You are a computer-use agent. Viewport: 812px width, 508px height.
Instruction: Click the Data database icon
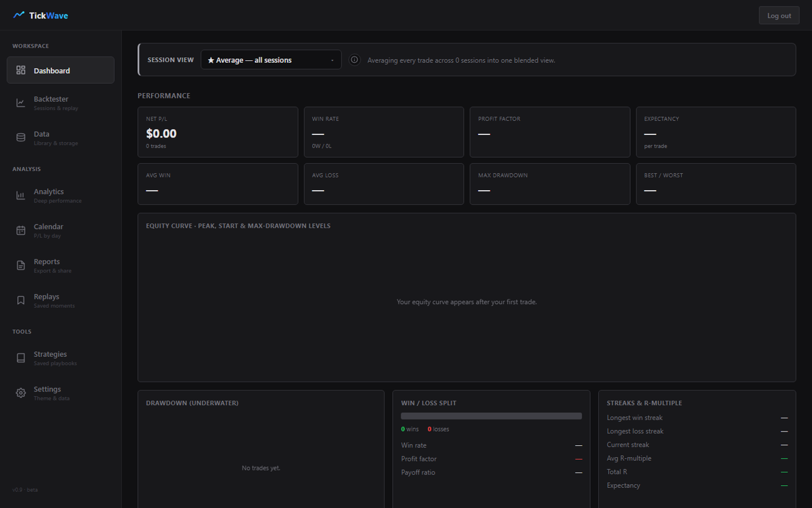(21, 137)
